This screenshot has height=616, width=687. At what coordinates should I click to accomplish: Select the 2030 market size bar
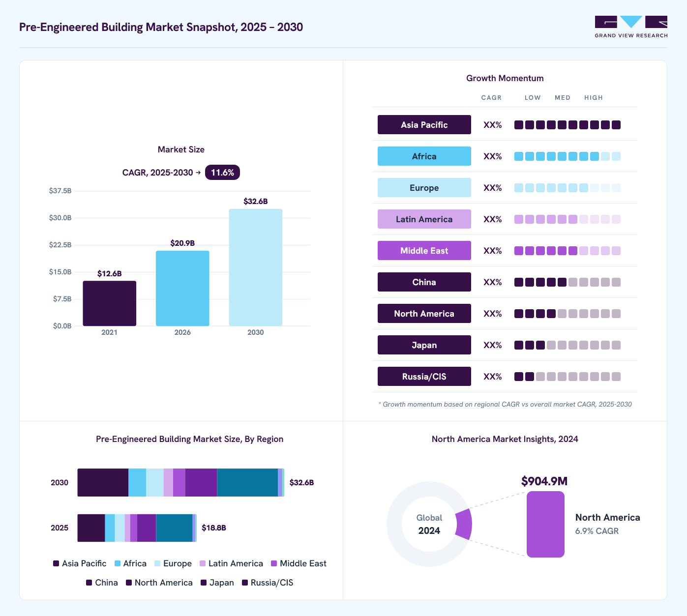(x=256, y=267)
